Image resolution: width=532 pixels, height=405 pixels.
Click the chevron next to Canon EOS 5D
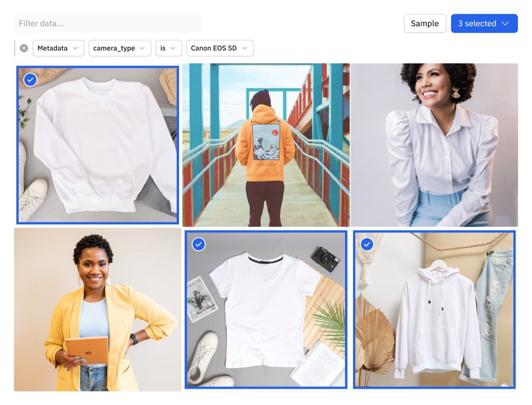tap(244, 48)
